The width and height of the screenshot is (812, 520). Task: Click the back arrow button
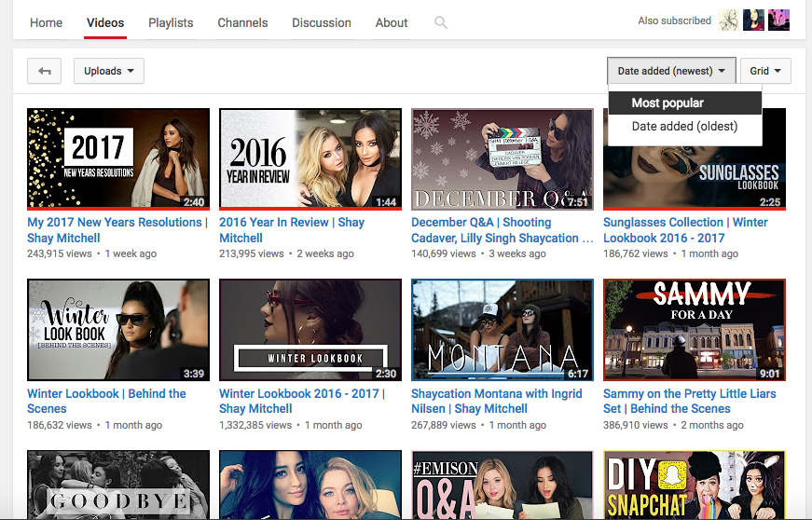click(x=44, y=71)
